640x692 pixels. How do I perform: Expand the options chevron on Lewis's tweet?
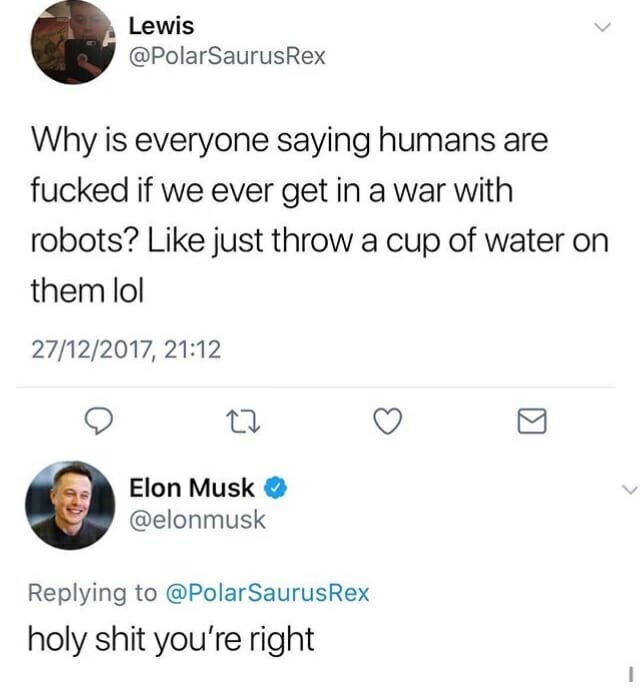602,30
